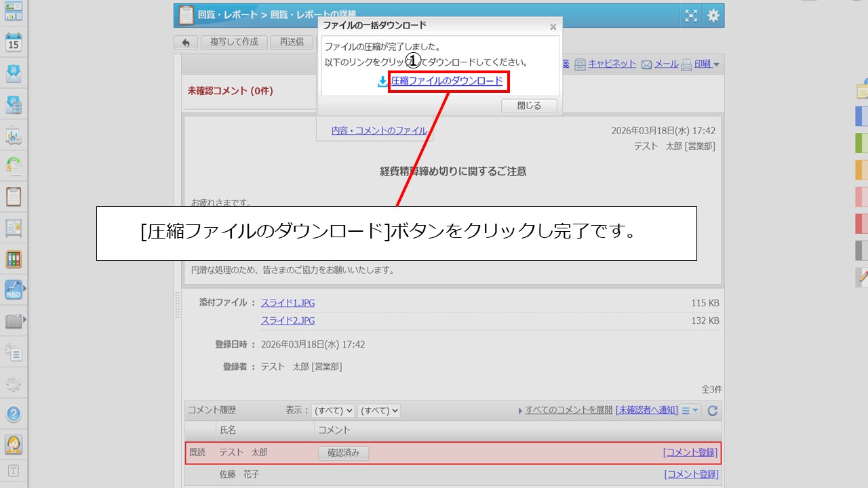Image resolution: width=868 pixels, height=488 pixels.
Task: Open attachment スライド1.JPG
Action: point(288,303)
